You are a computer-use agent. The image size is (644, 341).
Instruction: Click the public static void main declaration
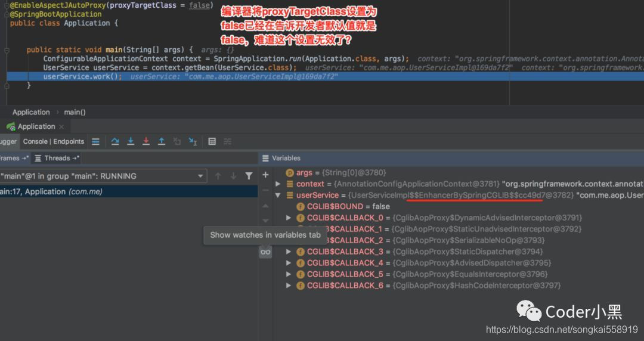click(110, 49)
